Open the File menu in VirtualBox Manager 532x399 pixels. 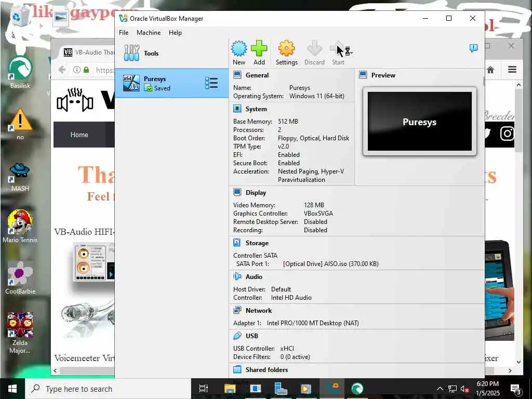124,33
